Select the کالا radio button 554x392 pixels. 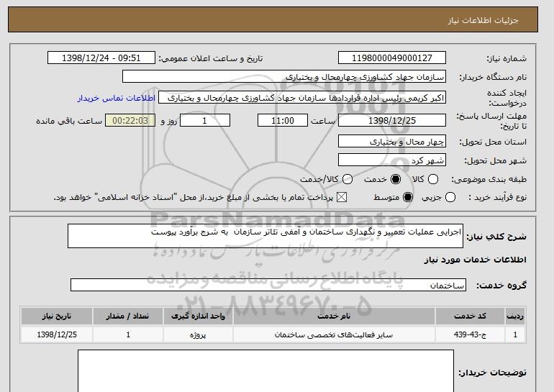[433, 179]
